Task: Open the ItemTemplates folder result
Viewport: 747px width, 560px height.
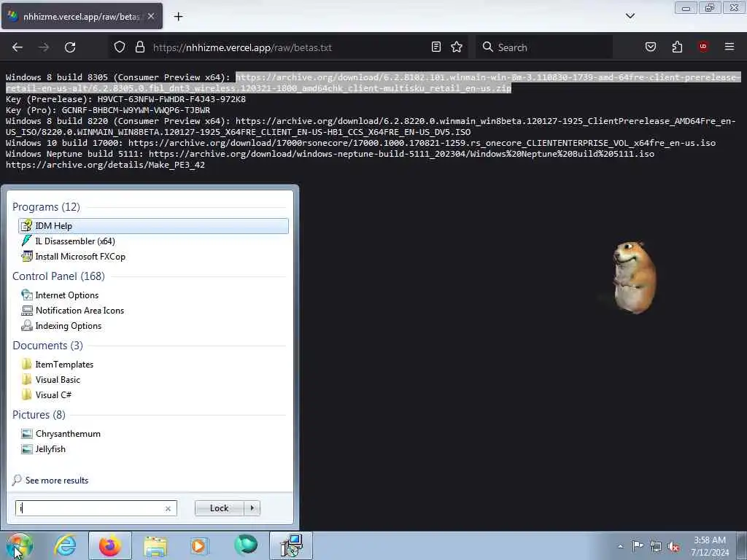Action: [x=153, y=365]
